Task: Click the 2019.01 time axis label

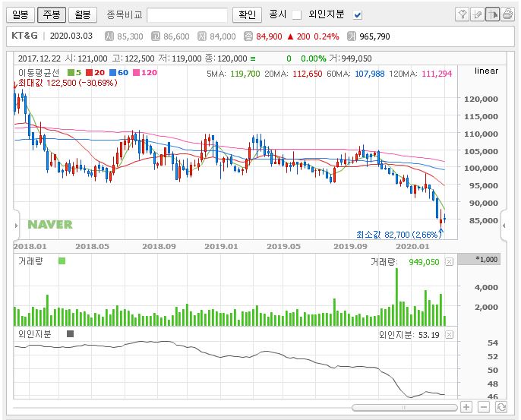Action: (221, 247)
